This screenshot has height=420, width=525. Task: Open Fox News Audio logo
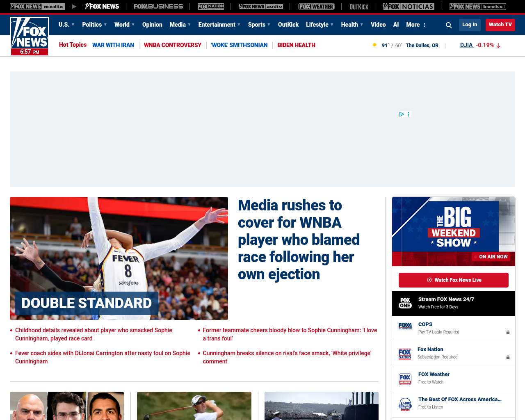(261, 7)
